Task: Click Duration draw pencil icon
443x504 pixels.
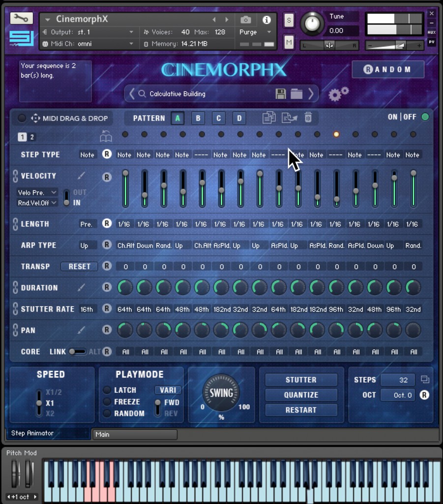Action: click(x=81, y=287)
